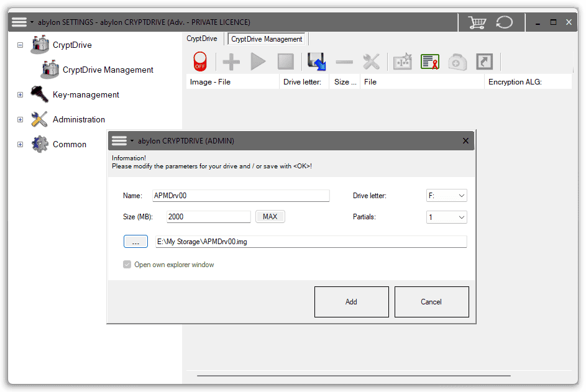Switch to the CryptDrive Management tab
The width and height of the screenshot is (586, 392).
(267, 39)
